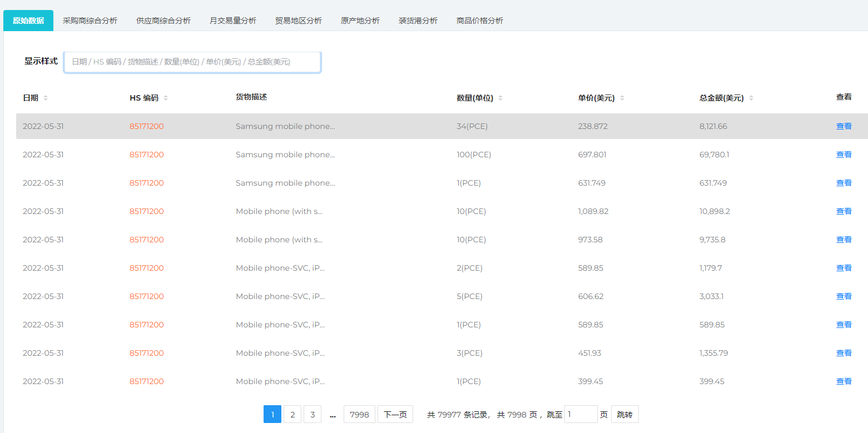The image size is (868, 433).
Task: Open the 商品价格分析 tab
Action: [480, 21]
